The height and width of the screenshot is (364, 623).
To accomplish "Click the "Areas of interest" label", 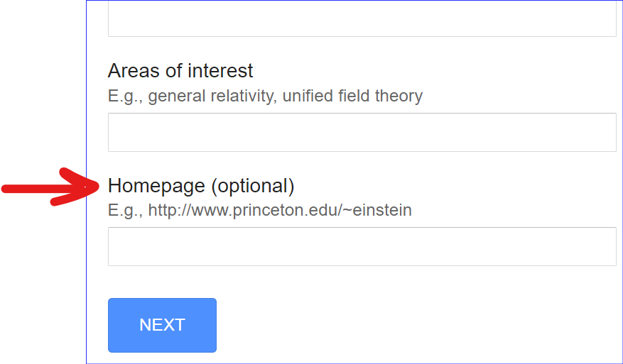I will 180,71.
